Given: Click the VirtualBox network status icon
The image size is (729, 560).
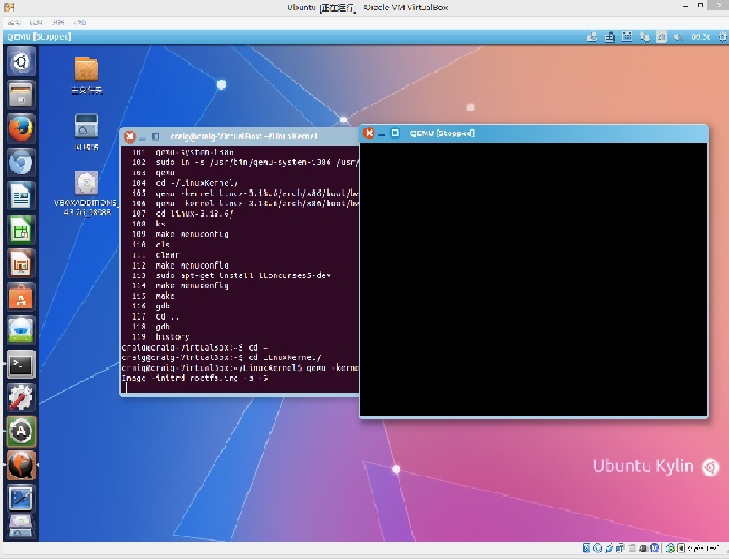Looking at the screenshot, I should pyautogui.click(x=620, y=548).
